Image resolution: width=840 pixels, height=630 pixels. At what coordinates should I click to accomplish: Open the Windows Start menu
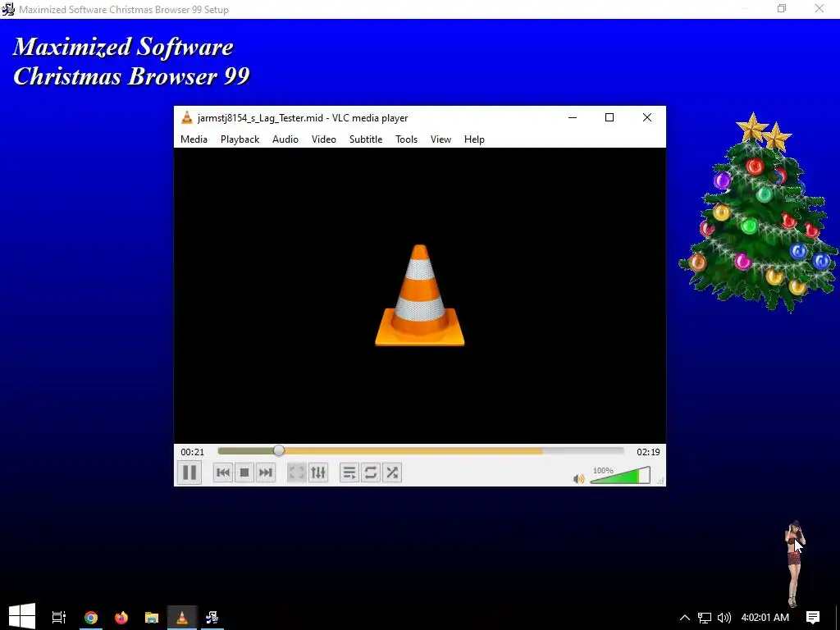click(x=22, y=617)
